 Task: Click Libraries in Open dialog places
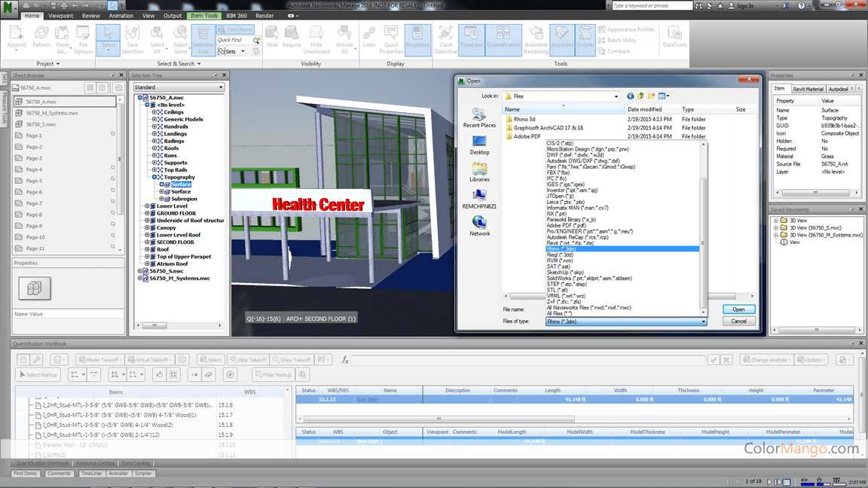tap(479, 172)
